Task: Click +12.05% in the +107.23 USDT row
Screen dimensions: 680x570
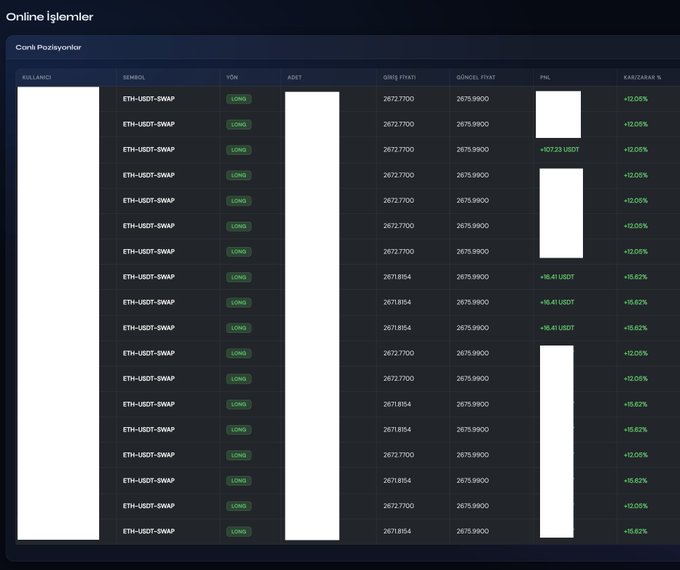Action: click(635, 150)
